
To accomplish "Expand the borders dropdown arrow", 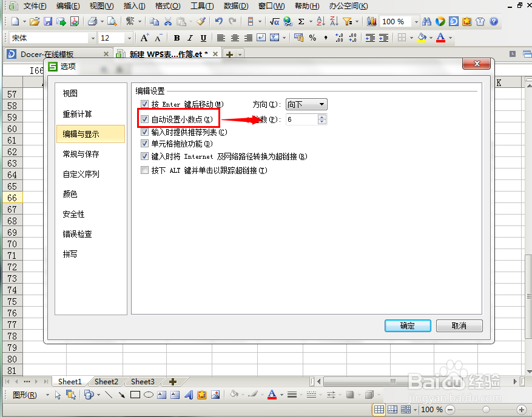I will click(411, 38).
